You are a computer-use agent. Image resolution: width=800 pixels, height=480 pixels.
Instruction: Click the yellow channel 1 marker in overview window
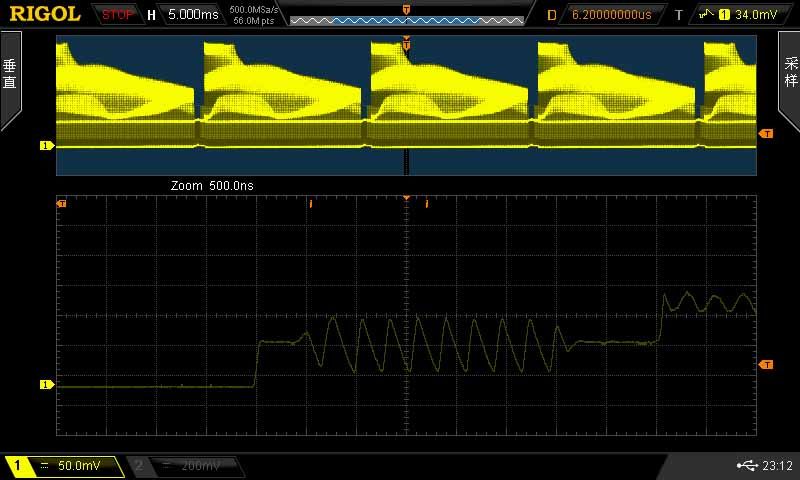(x=45, y=146)
